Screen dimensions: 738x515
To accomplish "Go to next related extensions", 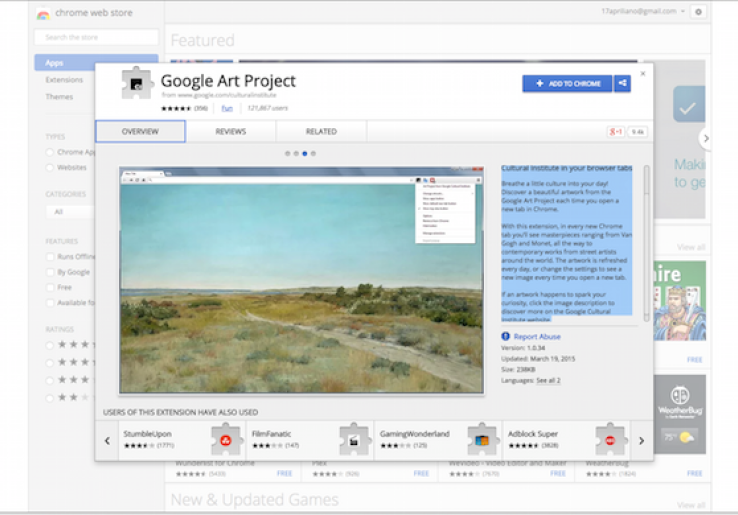I will pyautogui.click(x=642, y=441).
